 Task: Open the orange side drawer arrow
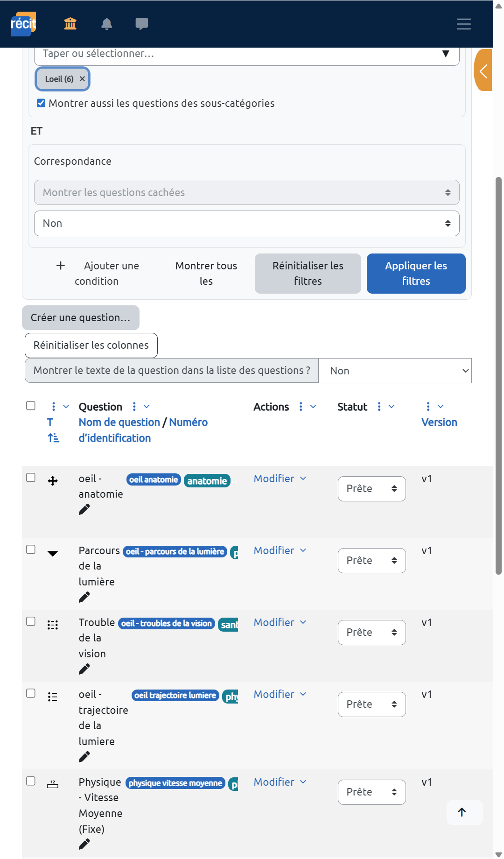click(x=483, y=70)
